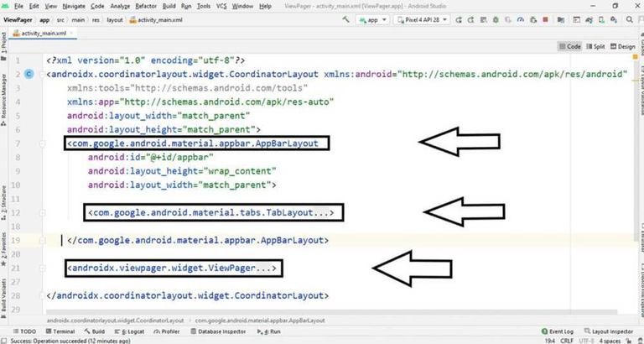
Task: Expand the folded ViewPager on line 21
Action: [42, 268]
